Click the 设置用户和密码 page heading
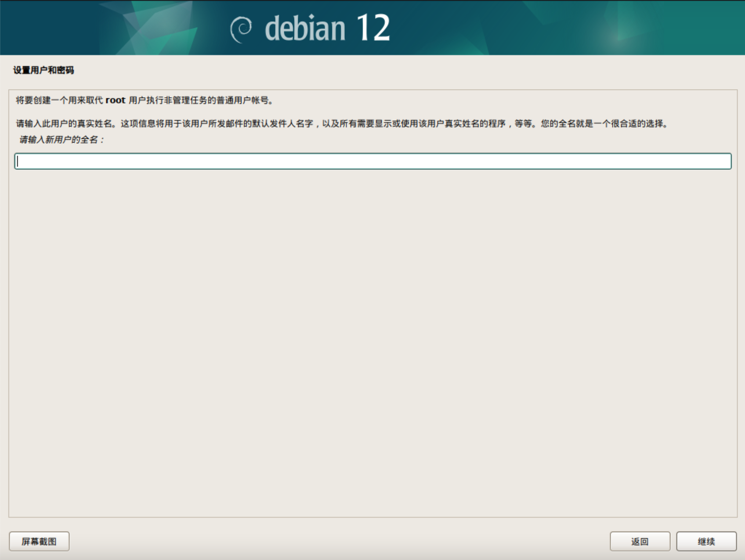The image size is (745, 560). [x=43, y=70]
